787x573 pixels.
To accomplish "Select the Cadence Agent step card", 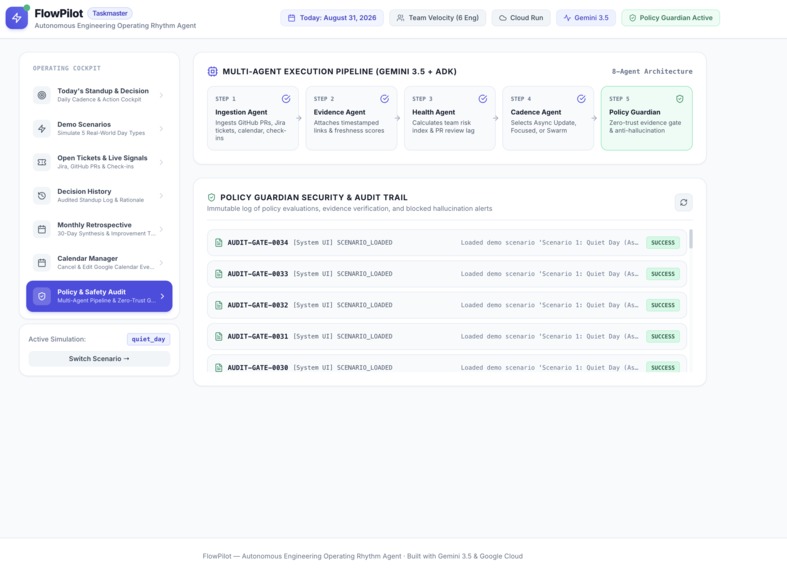I will click(548, 118).
